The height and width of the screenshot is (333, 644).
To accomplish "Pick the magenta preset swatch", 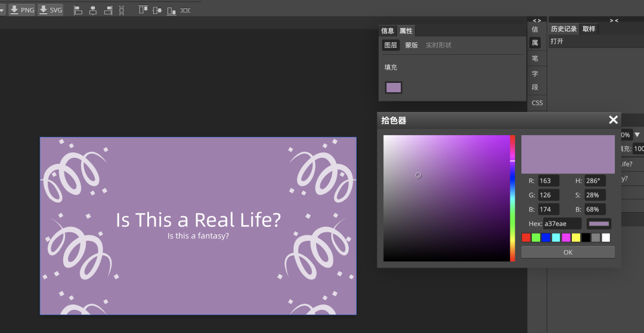I will click(x=566, y=238).
